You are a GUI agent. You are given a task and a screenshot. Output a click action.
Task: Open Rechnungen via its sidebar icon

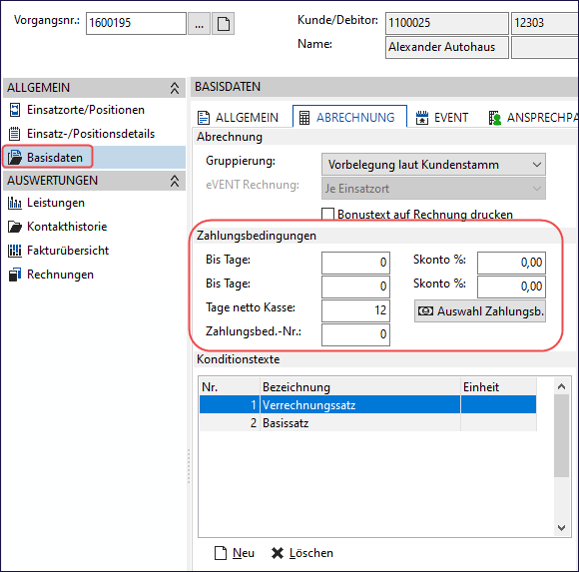point(14,275)
